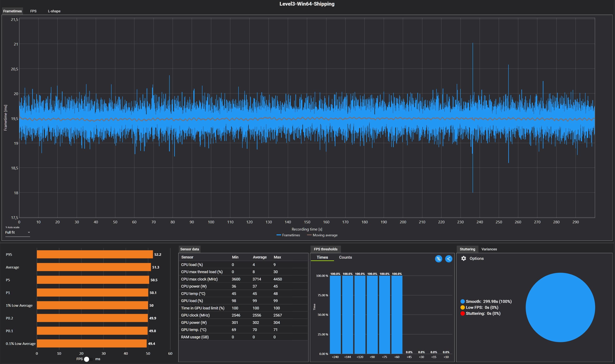Image resolution: width=615 pixels, height=364 pixels.
Task: Select the CPU temp (°C) row
Action: (x=243, y=294)
